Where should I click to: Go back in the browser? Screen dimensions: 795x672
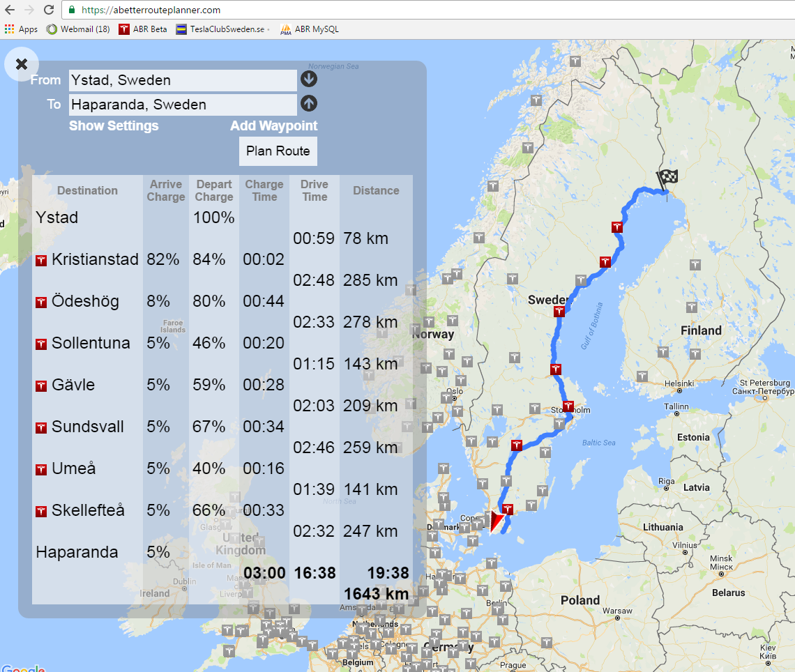tap(10, 10)
